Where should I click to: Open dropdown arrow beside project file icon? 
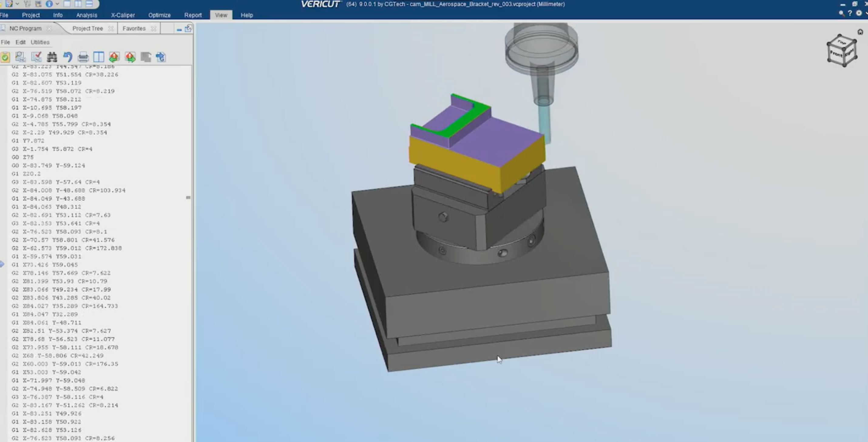(x=18, y=4)
